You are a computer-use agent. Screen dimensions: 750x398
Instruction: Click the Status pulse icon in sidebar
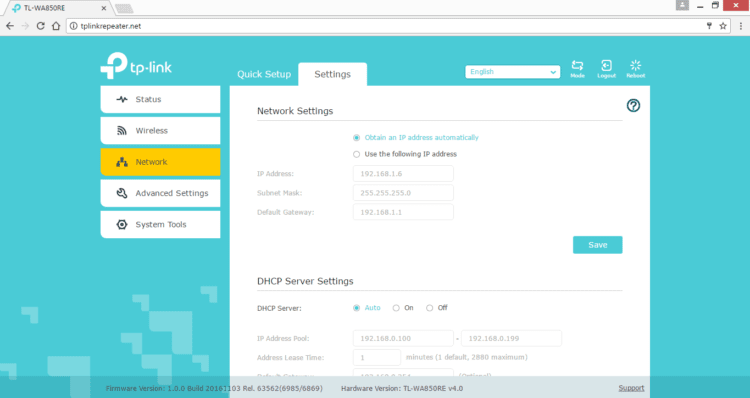(x=122, y=100)
